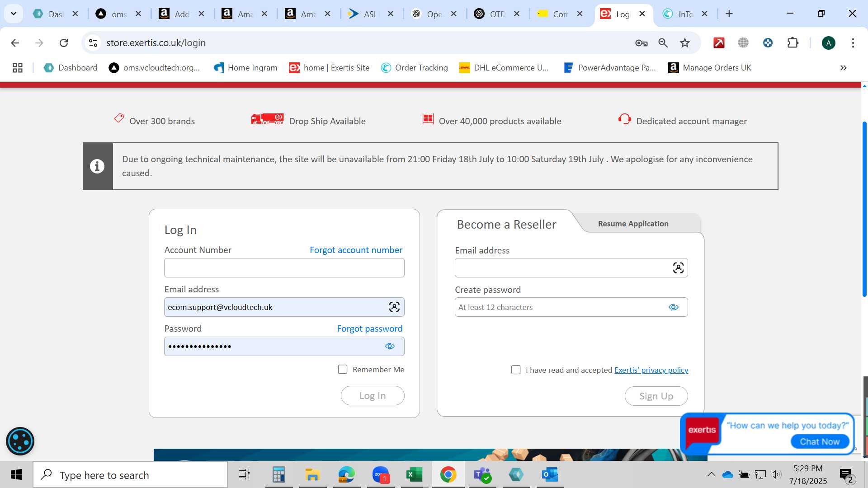Open the Home Ingram bookmark
Viewport: 868px width, 488px height.
[245, 68]
